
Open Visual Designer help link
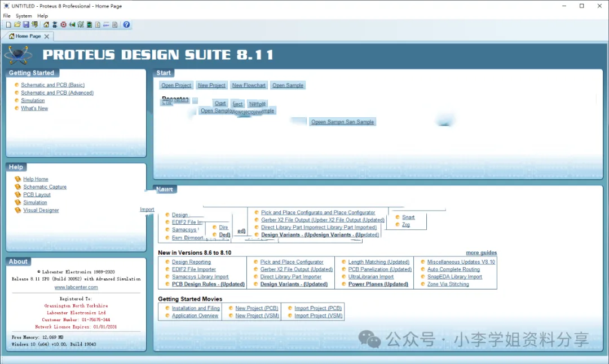[41, 210]
